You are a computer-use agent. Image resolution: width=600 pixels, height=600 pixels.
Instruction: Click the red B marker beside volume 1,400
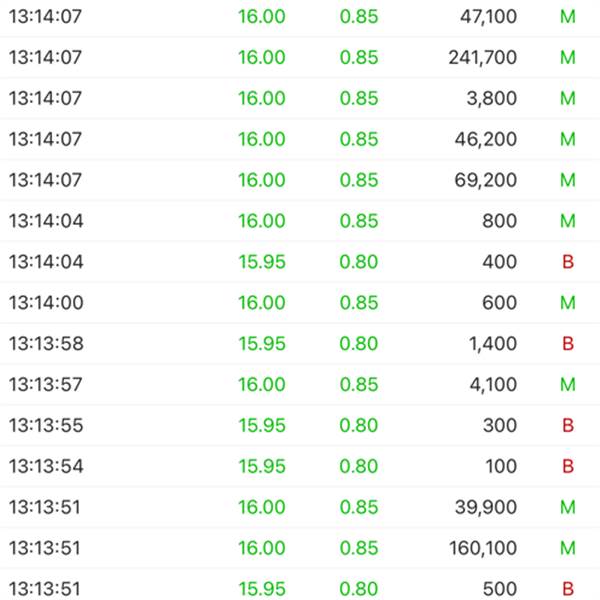[568, 344]
